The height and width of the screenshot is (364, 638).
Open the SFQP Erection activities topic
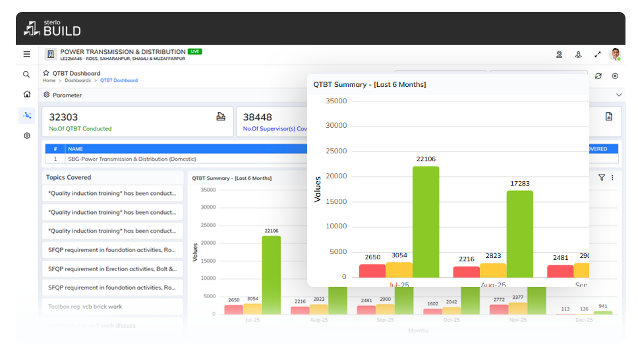coord(112,269)
